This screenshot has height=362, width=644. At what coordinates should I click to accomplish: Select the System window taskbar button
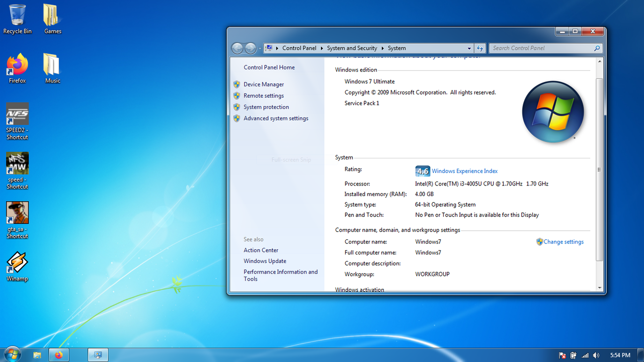[98, 355]
